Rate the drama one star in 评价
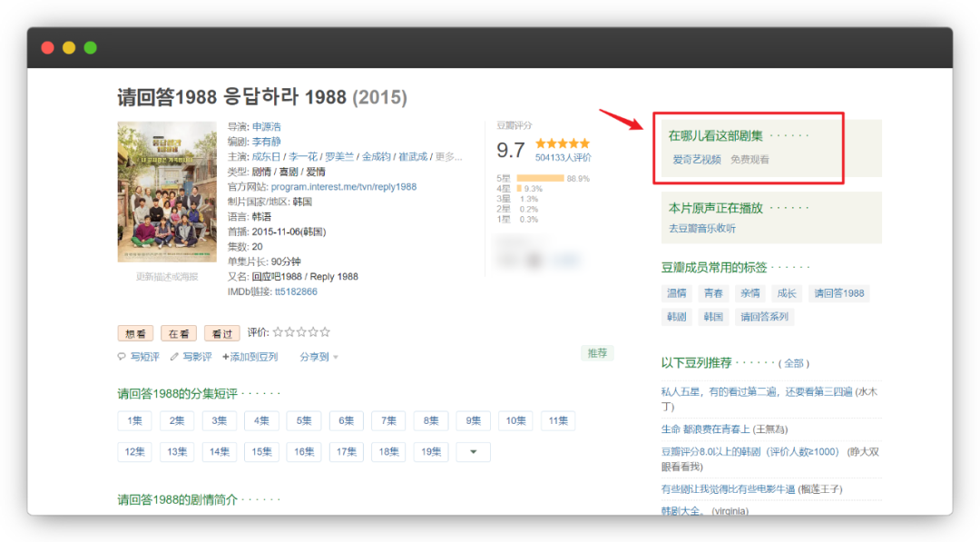The width and height of the screenshot is (980, 542). point(279,332)
